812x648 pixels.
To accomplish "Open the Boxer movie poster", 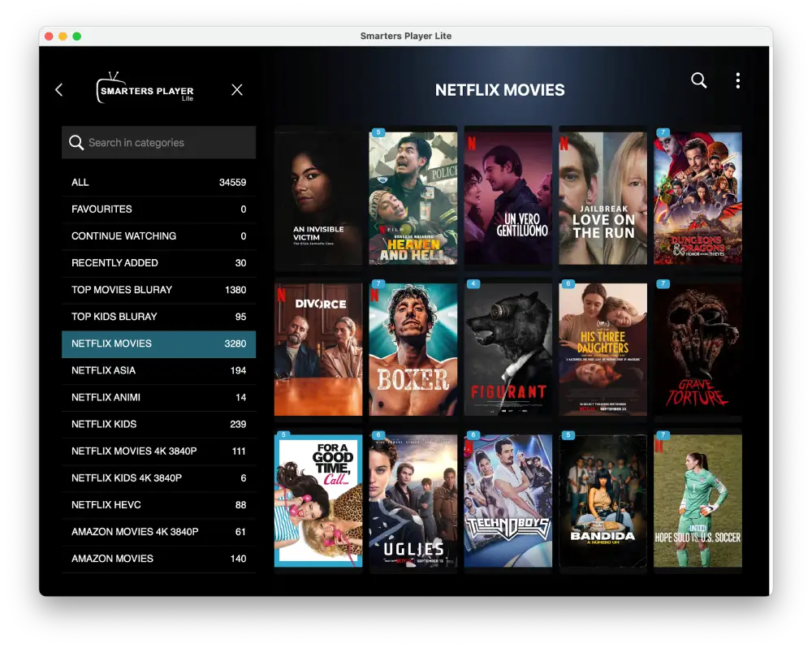I will click(413, 350).
